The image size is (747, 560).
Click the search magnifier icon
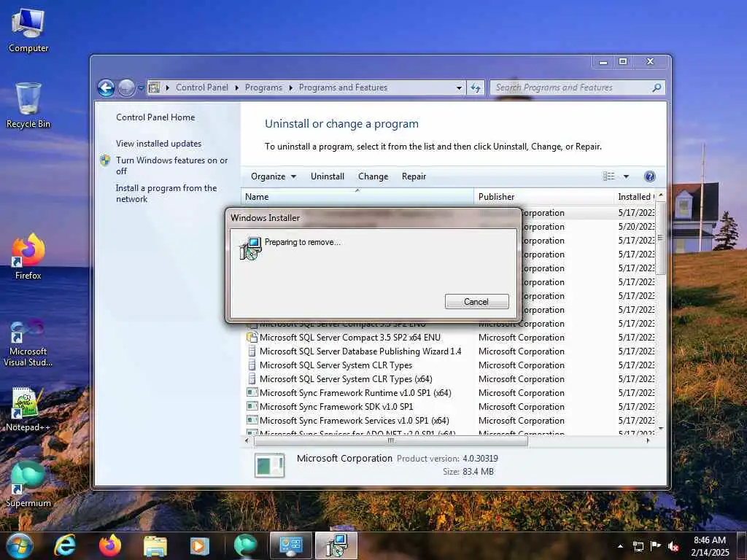(657, 87)
